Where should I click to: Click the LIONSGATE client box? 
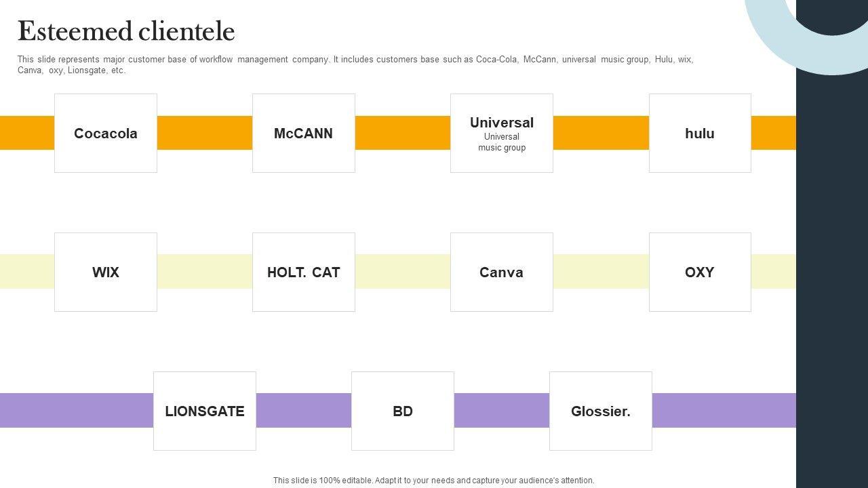(205, 411)
